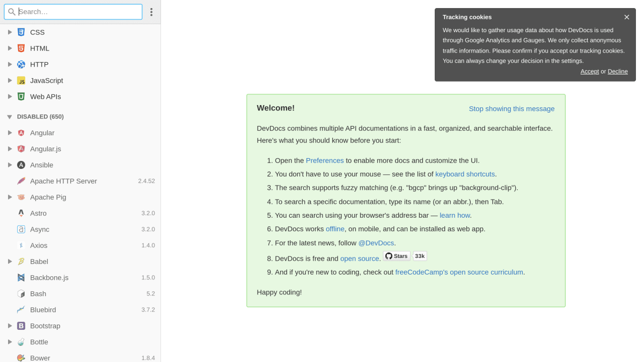Select the Apache HTTP Server row text
The height and width of the screenshot is (362, 644).
point(63,181)
